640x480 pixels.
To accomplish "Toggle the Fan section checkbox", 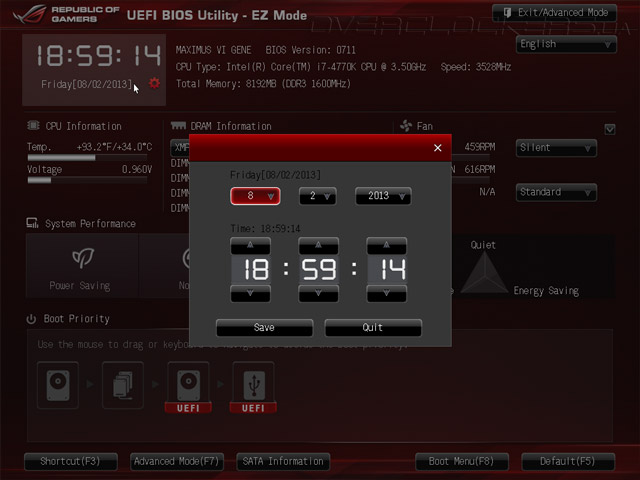I will (x=610, y=129).
